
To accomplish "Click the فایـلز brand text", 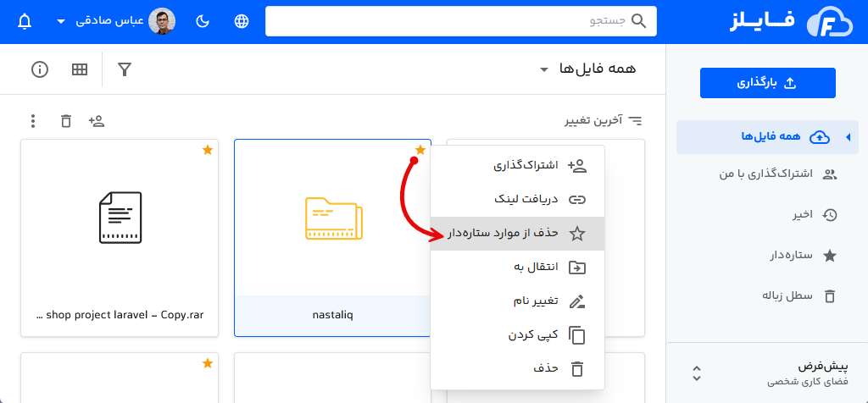I will 762,22.
